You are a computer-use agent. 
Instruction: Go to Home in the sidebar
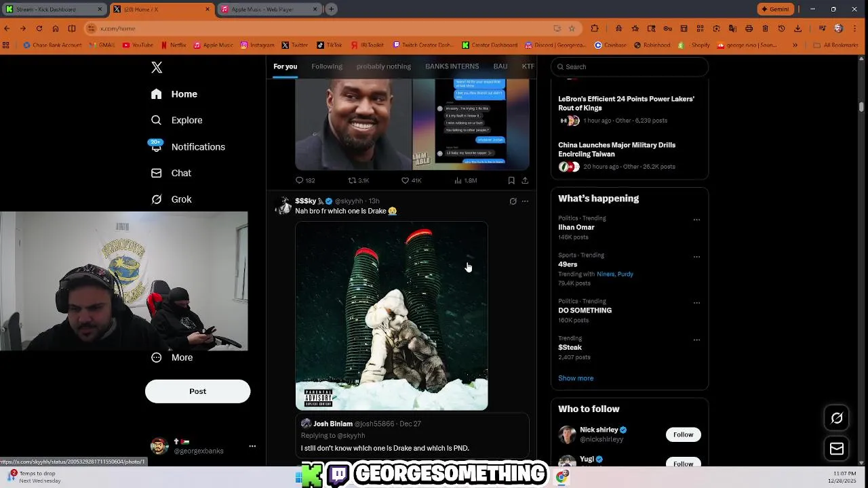[x=175, y=94]
